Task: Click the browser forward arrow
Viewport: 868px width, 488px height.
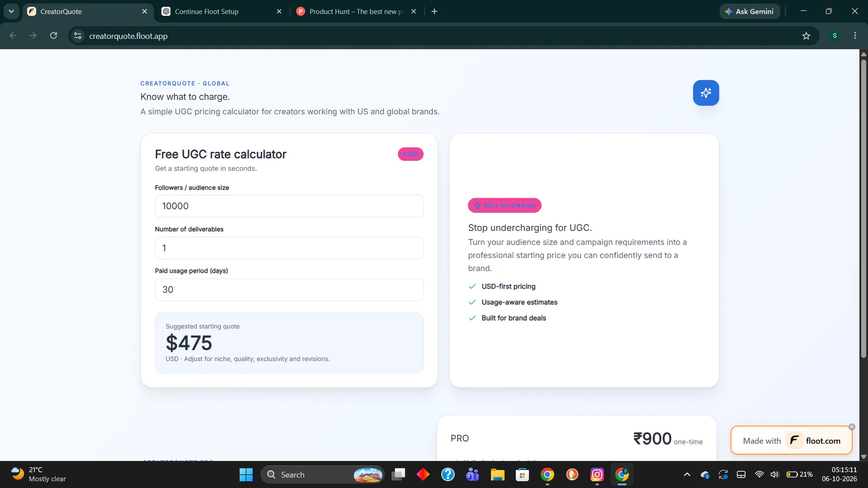Action: pyautogui.click(x=33, y=36)
